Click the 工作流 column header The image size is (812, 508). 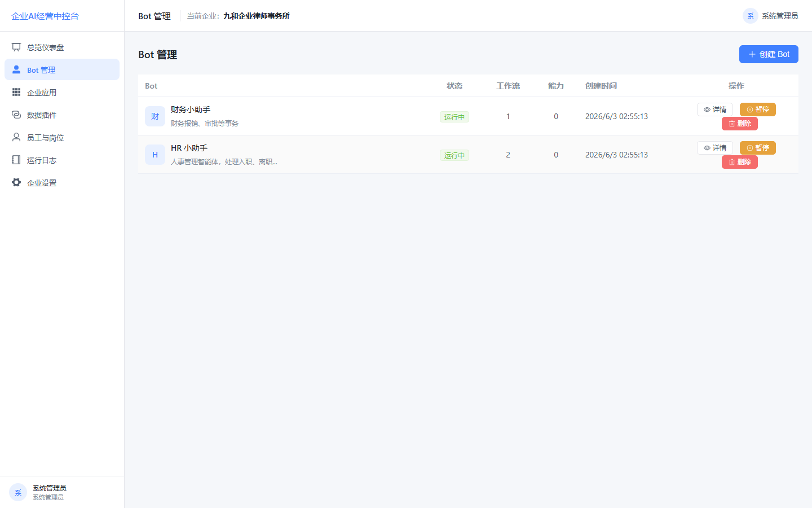pos(508,86)
